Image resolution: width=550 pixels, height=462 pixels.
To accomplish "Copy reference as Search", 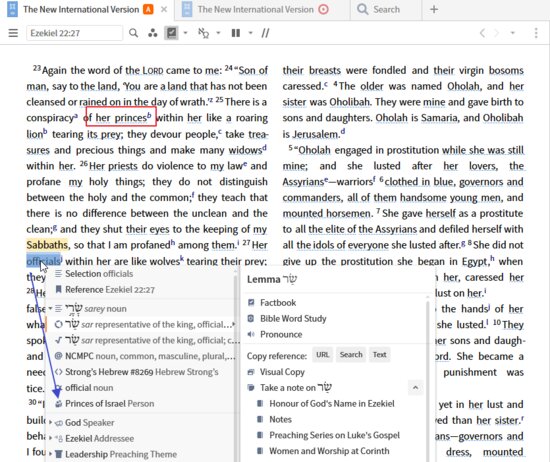I will pos(351,355).
